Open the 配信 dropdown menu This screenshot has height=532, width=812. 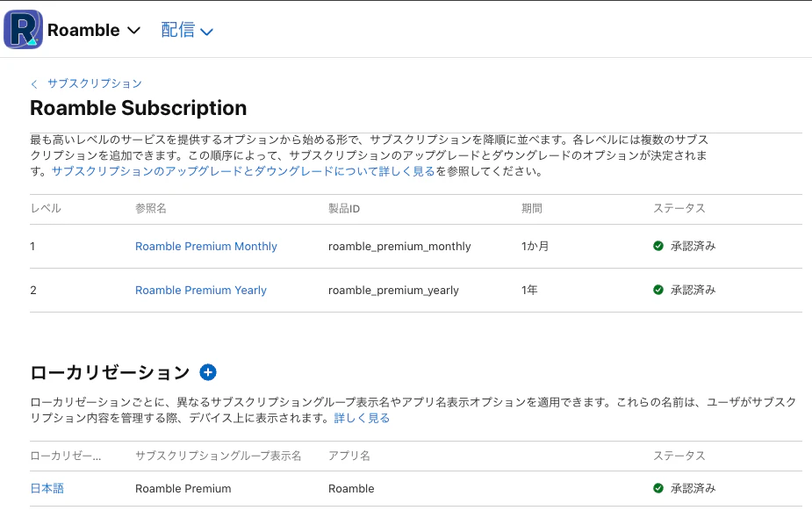[x=187, y=30]
